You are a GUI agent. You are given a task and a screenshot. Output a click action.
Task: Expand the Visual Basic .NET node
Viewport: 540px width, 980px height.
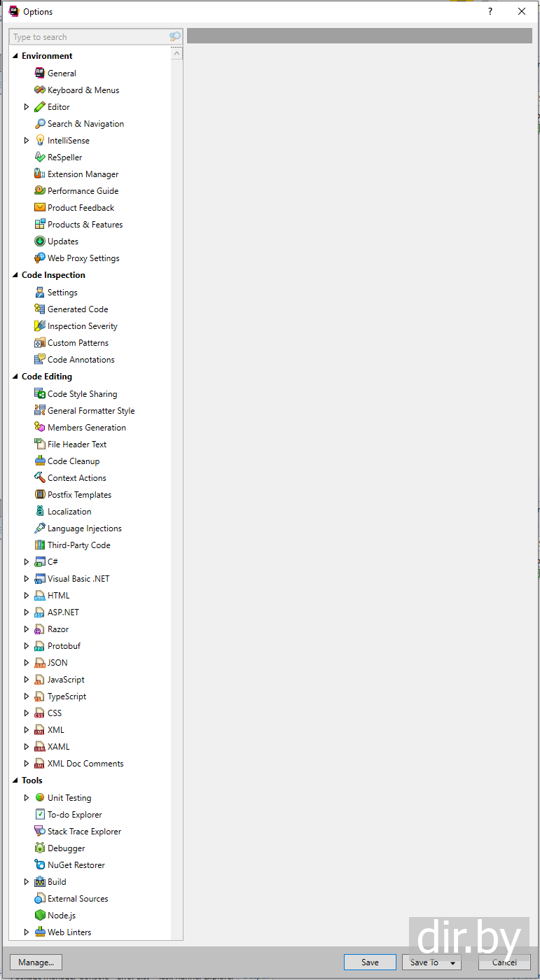pos(27,579)
